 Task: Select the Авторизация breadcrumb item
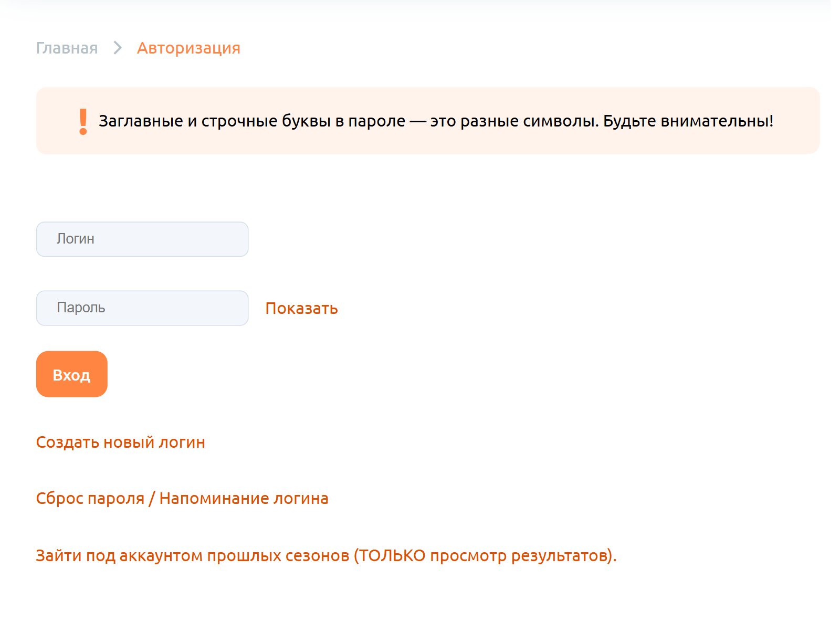tap(188, 48)
